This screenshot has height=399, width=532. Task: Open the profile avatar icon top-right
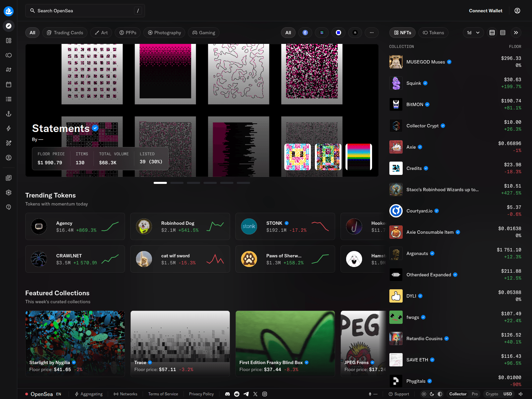click(517, 11)
